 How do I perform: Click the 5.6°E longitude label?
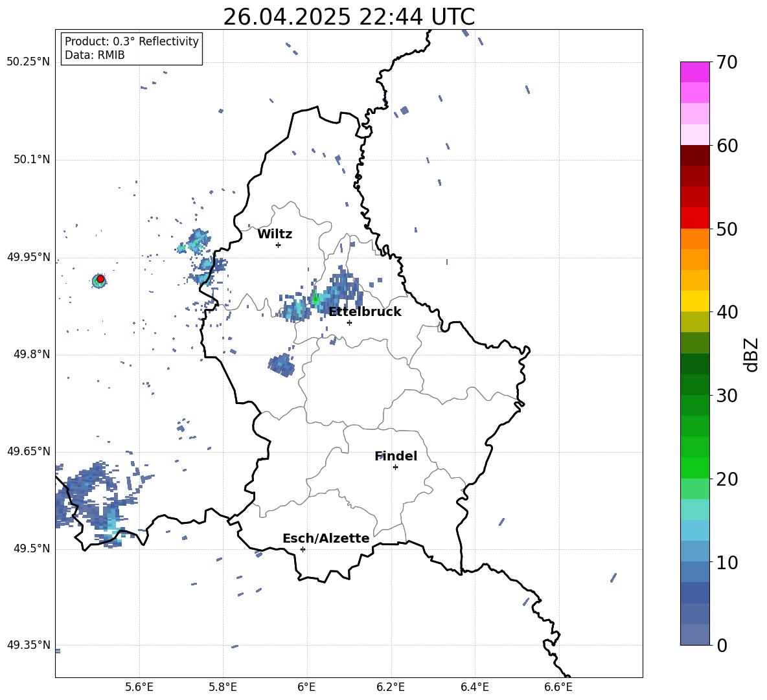tap(139, 688)
